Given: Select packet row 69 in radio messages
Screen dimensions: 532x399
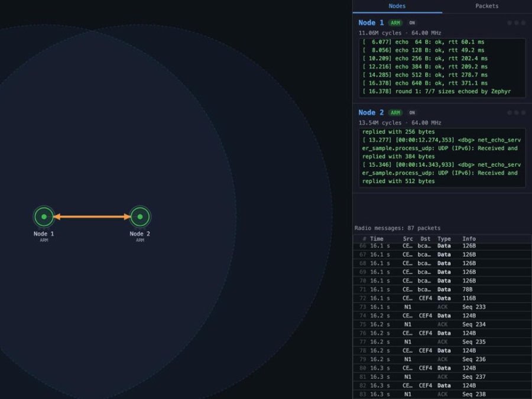Looking at the screenshot, I should [442, 272].
